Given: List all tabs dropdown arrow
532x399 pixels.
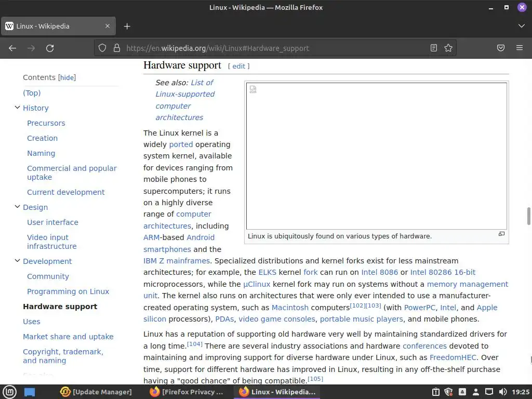Looking at the screenshot, I should tap(522, 26).
